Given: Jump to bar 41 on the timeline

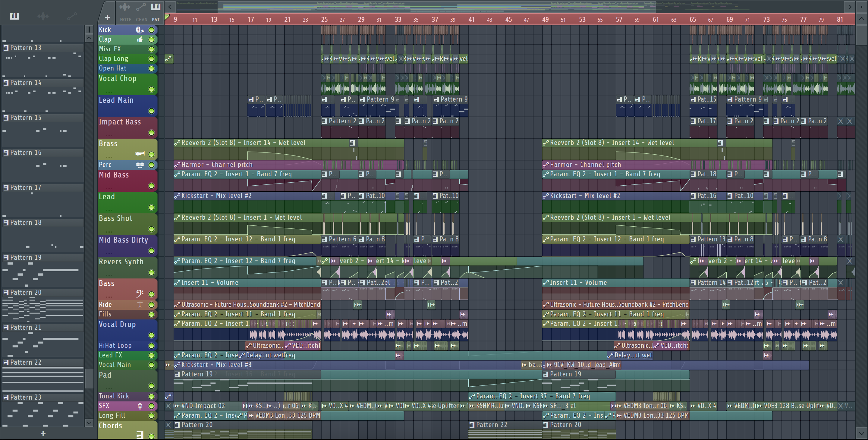Looking at the screenshot, I should point(471,20).
